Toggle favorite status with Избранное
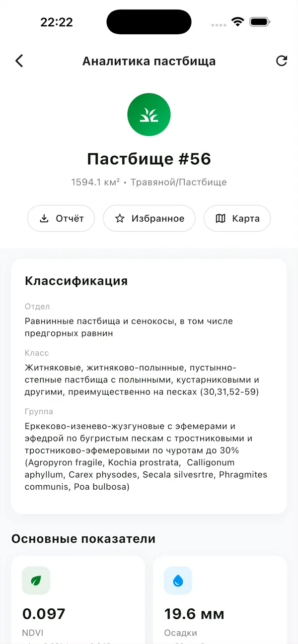 [x=149, y=218]
